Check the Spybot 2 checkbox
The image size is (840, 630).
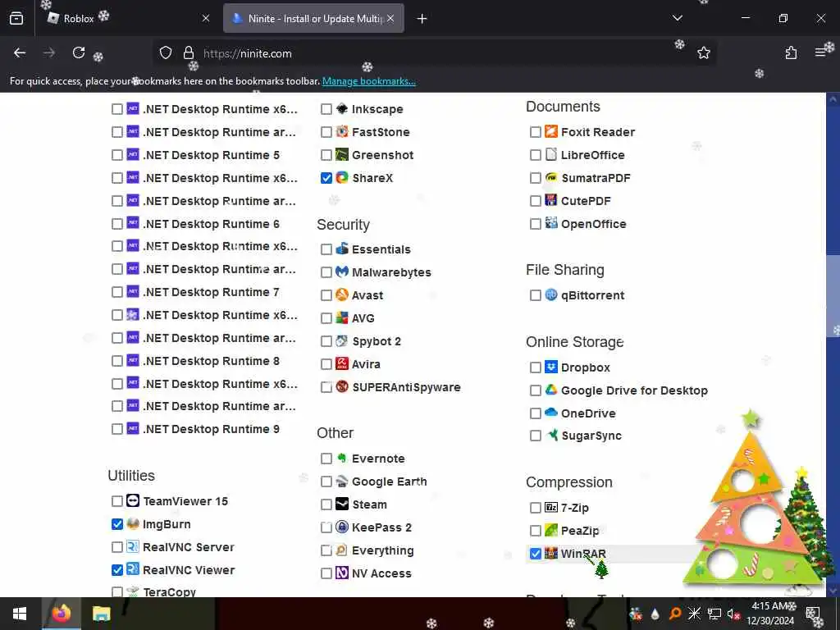[326, 341]
